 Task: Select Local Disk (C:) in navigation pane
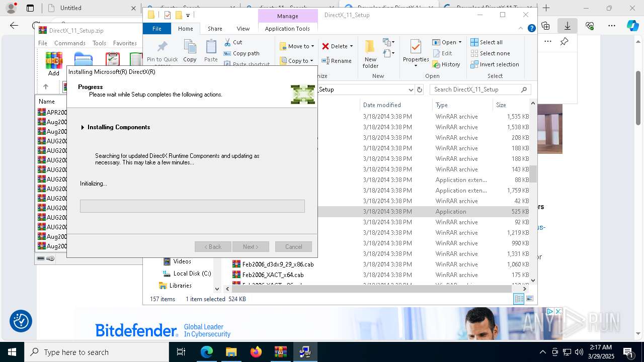(x=187, y=274)
